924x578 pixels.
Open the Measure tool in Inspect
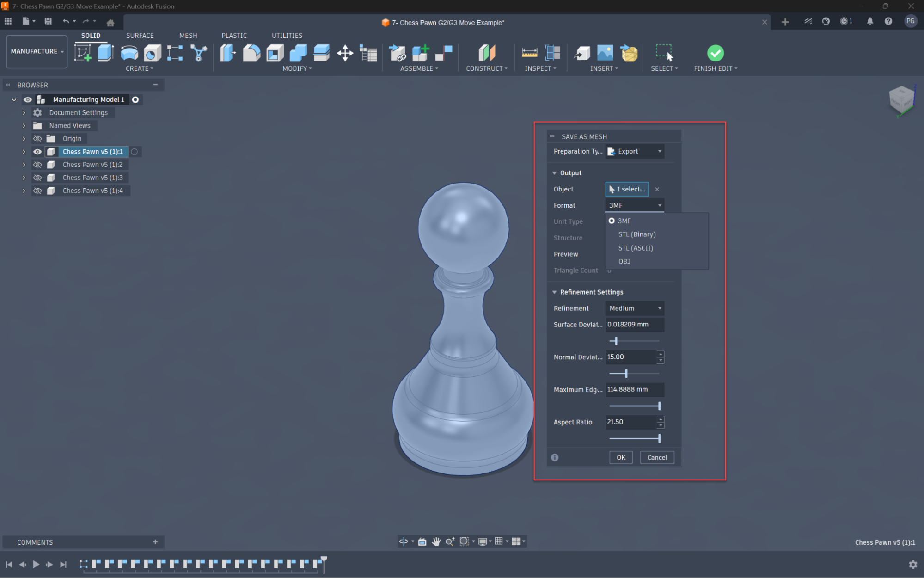(529, 53)
